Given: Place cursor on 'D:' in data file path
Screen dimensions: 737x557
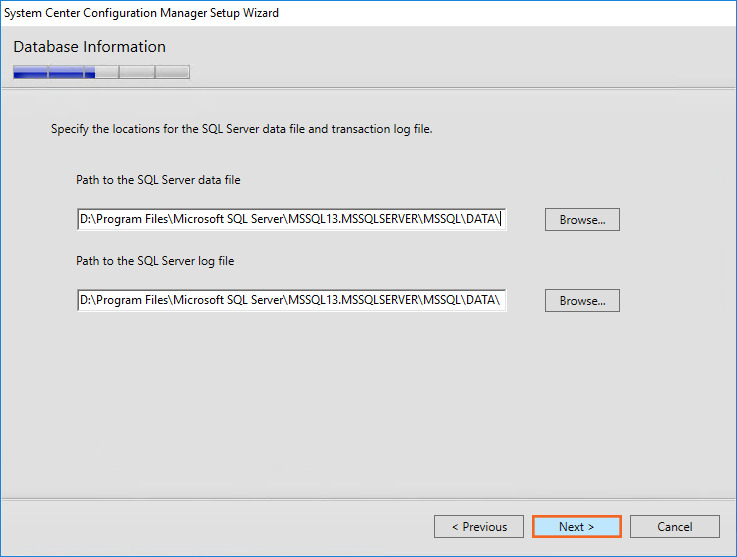Looking at the screenshot, I should coord(85,220).
